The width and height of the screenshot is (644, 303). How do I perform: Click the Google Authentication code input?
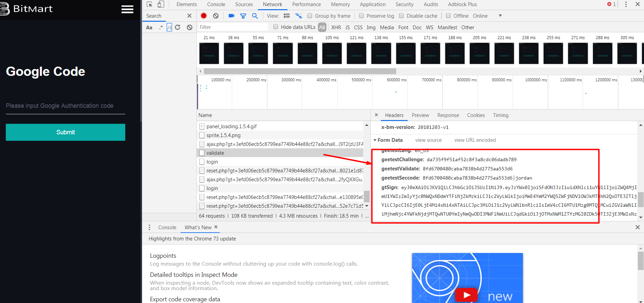(65, 106)
